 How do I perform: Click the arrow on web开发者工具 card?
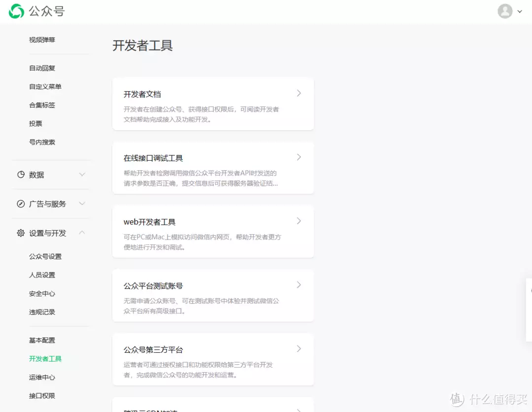[299, 221]
